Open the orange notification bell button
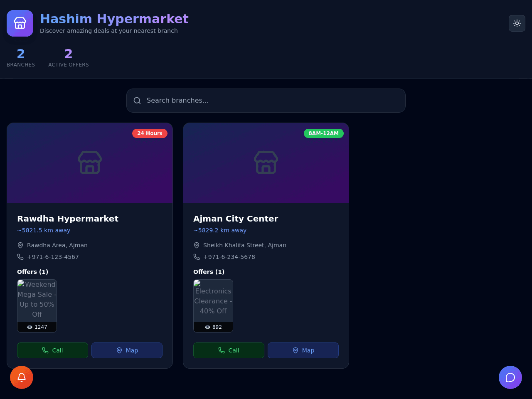 pos(22,377)
